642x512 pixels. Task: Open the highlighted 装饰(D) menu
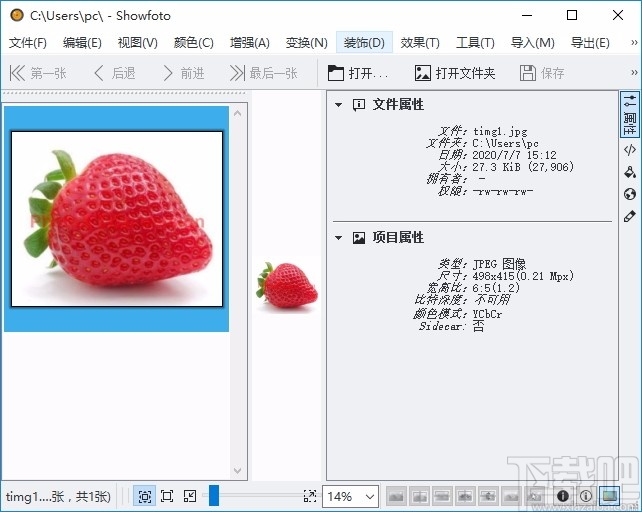[364, 43]
